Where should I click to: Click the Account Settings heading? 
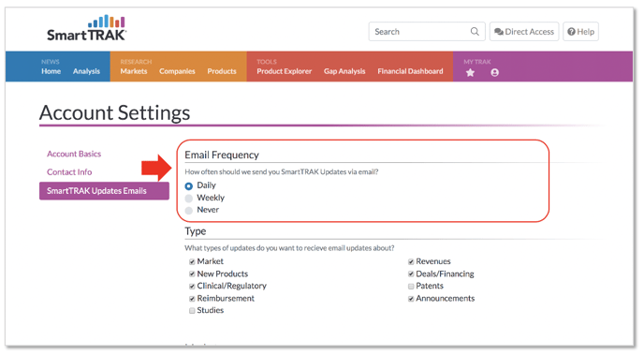pos(114,112)
